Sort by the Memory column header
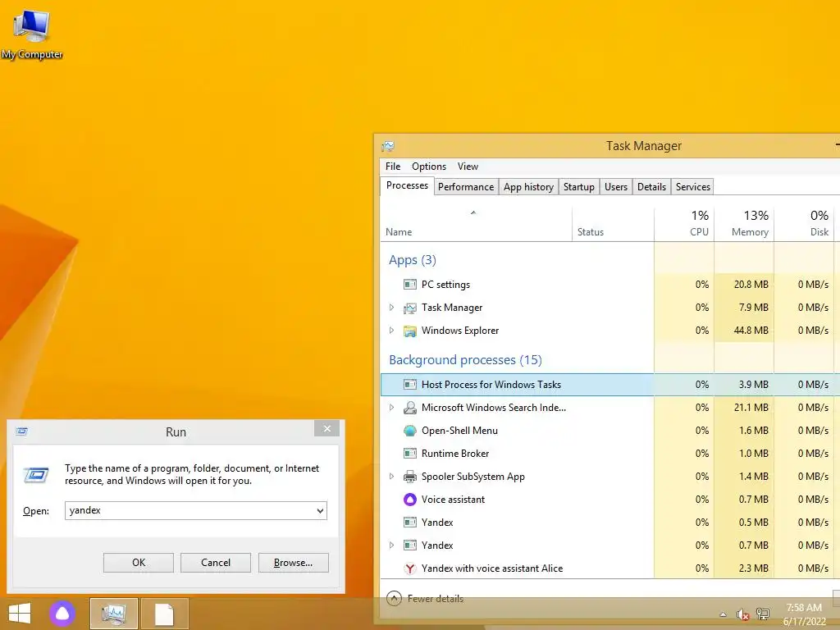The width and height of the screenshot is (840, 630). tap(744, 225)
